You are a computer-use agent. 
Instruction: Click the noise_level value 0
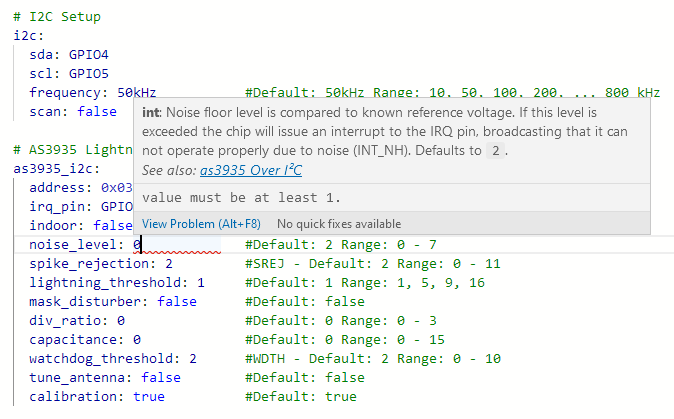137,245
